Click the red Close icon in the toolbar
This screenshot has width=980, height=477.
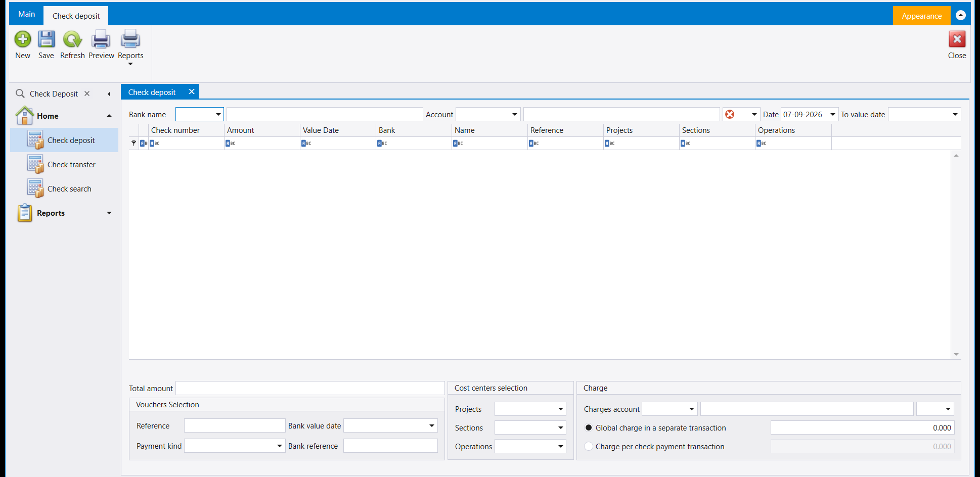point(957,39)
